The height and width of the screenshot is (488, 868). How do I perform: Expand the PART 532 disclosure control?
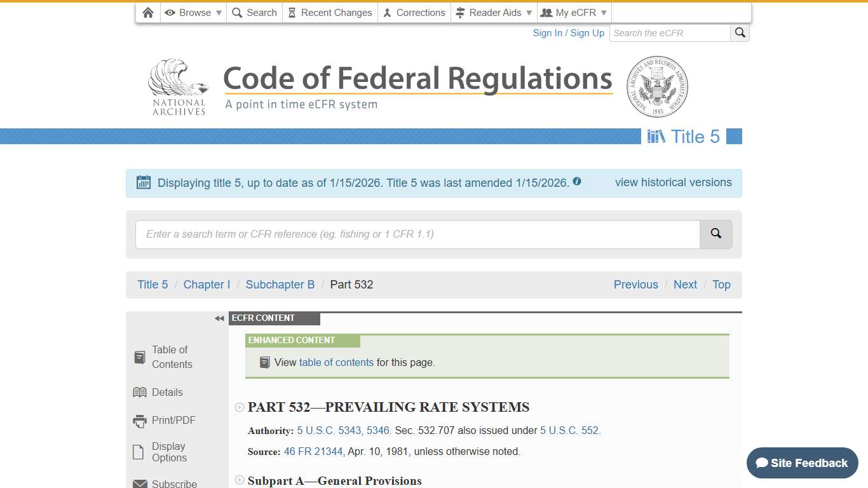(240, 407)
